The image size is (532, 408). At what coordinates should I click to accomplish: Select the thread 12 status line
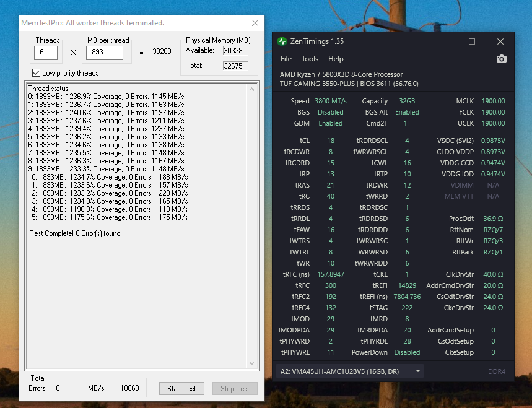[x=108, y=193]
